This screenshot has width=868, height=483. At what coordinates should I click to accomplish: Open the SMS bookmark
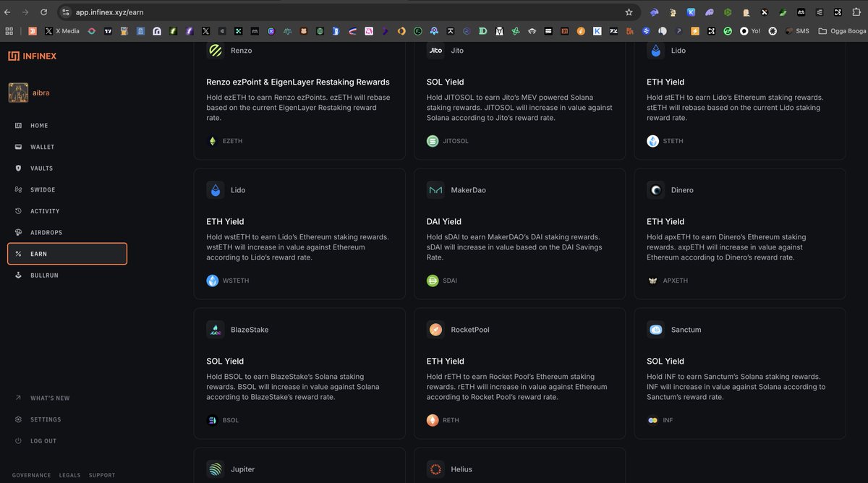(796, 31)
